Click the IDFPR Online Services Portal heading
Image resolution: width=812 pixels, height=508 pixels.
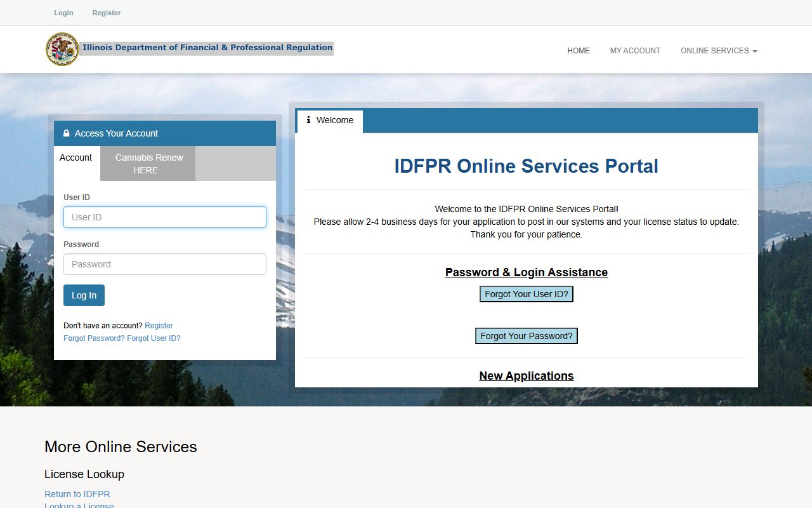point(527,166)
